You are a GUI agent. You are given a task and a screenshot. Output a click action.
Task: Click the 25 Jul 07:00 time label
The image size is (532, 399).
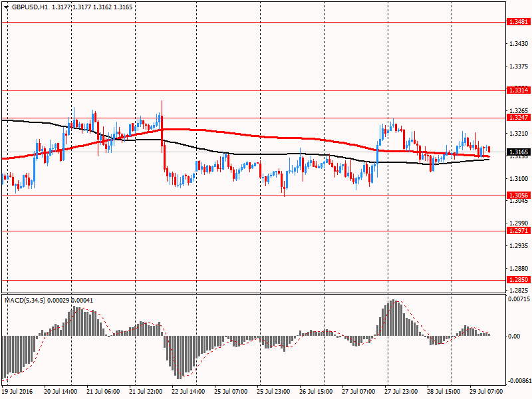[x=231, y=391]
